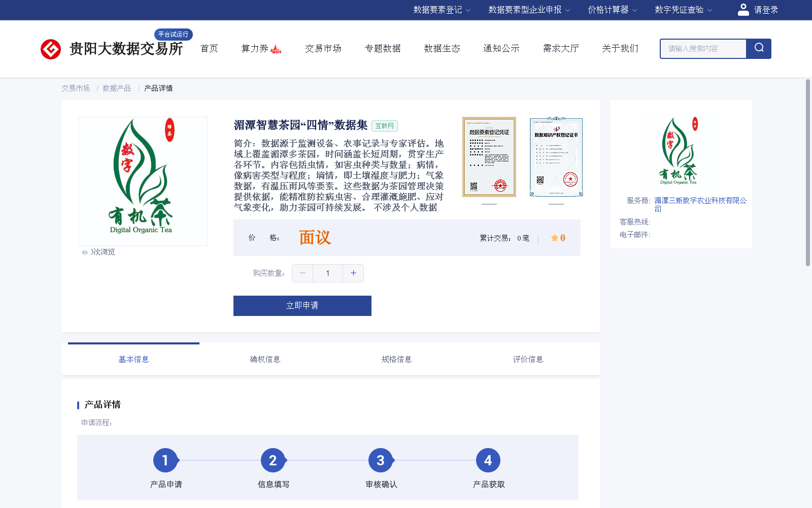Click 数据产品 in the breadcrumb
This screenshot has height=508, width=812.
click(x=117, y=88)
